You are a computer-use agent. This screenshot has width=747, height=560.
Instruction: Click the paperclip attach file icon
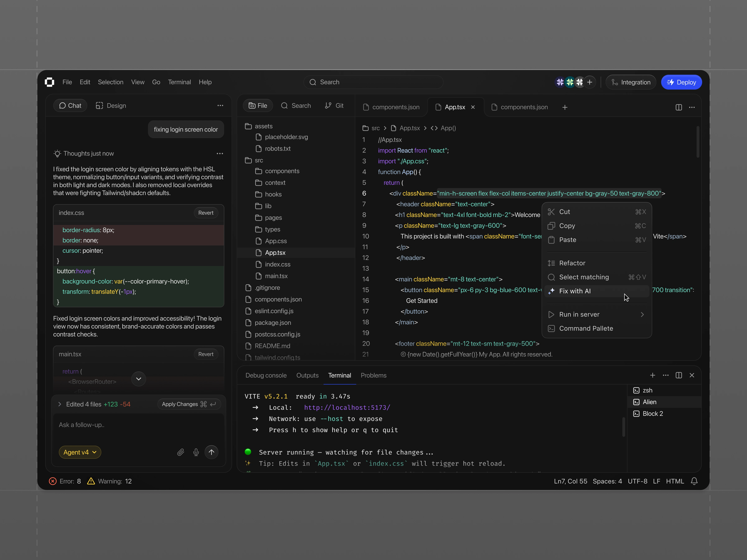point(181,452)
